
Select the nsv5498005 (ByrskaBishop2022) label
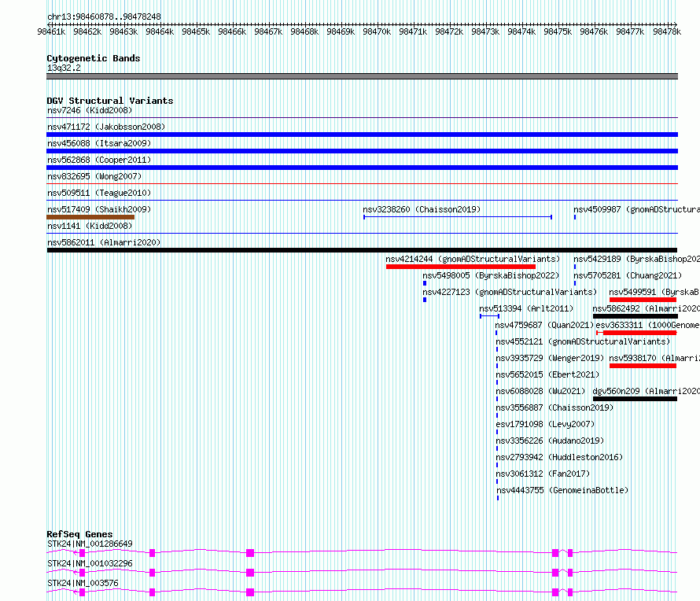(491, 276)
